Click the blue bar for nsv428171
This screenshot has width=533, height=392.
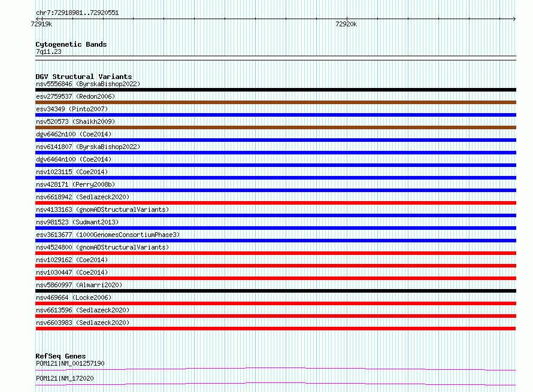click(275, 190)
